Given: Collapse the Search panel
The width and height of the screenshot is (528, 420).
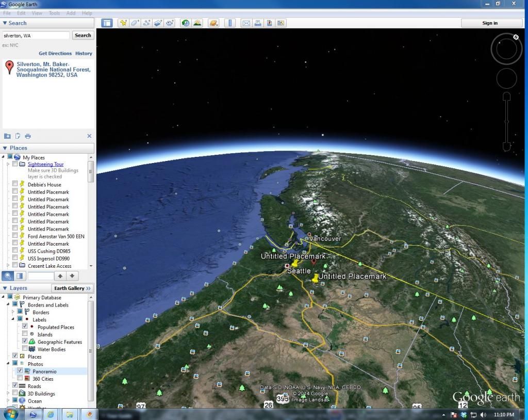Looking at the screenshot, I should (x=5, y=23).
